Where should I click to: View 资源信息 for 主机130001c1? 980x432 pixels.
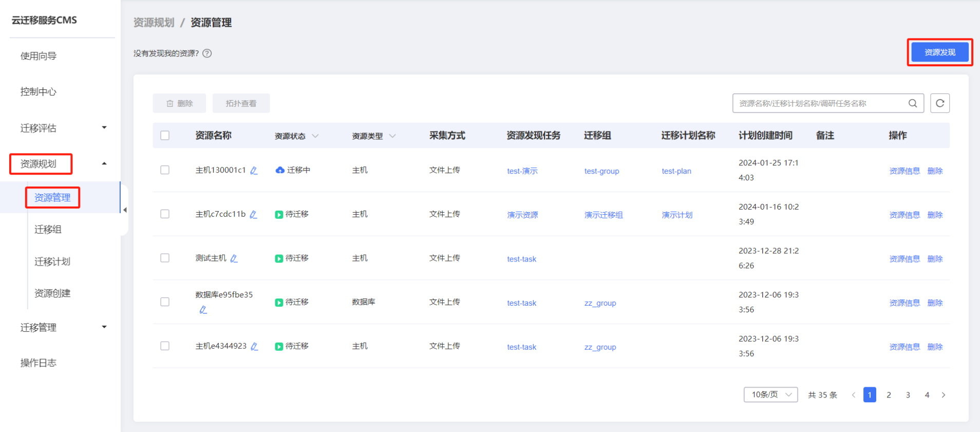pos(904,171)
